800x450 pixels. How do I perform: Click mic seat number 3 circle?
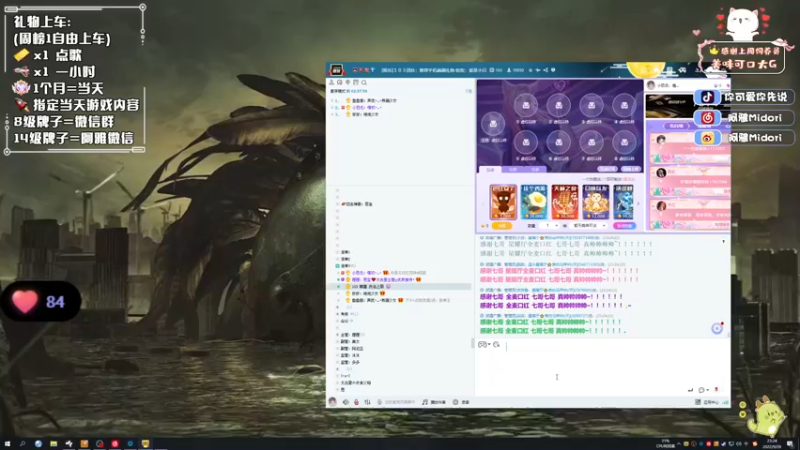point(591,106)
